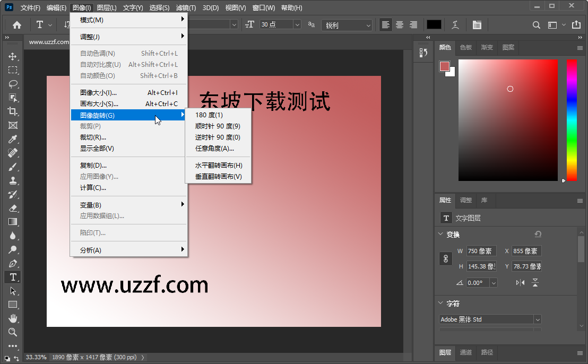
Task: Switch to the 色板 tab
Action: pyautogui.click(x=466, y=47)
